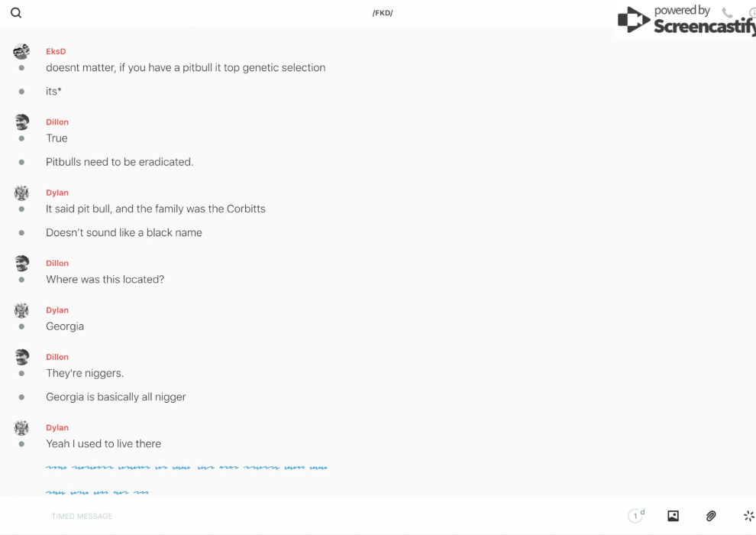756x535 pixels.
Task: Click Dylan's avatar beside the Corbitts message
Action: point(21,193)
